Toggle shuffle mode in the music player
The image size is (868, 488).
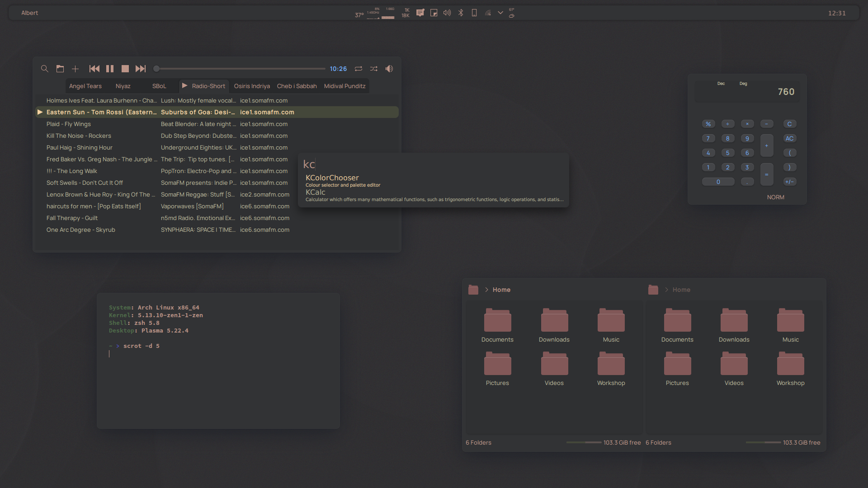374,69
